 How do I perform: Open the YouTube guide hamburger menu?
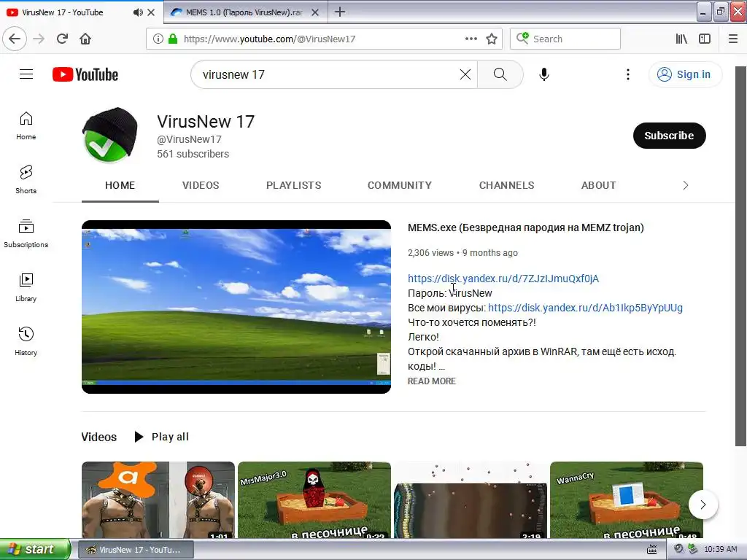click(26, 74)
